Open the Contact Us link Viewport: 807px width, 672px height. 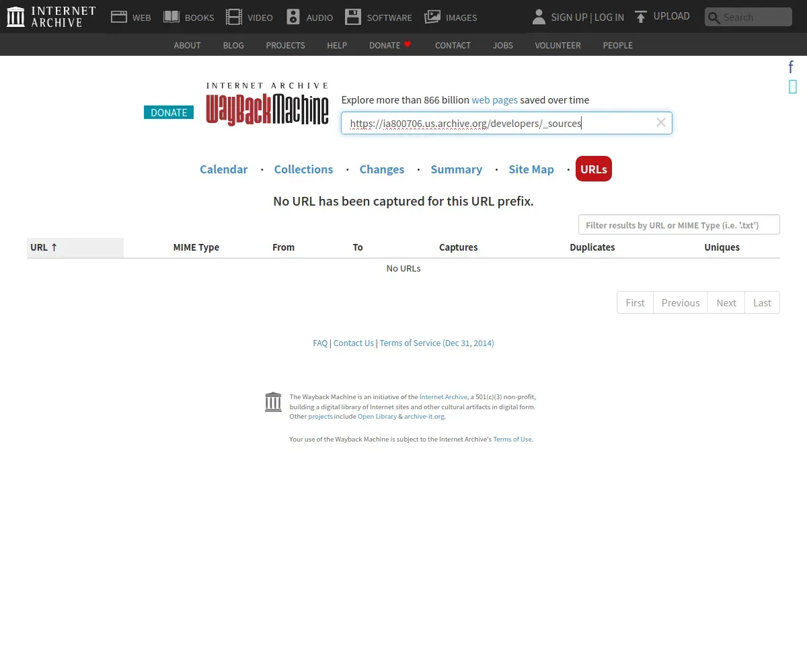[353, 343]
